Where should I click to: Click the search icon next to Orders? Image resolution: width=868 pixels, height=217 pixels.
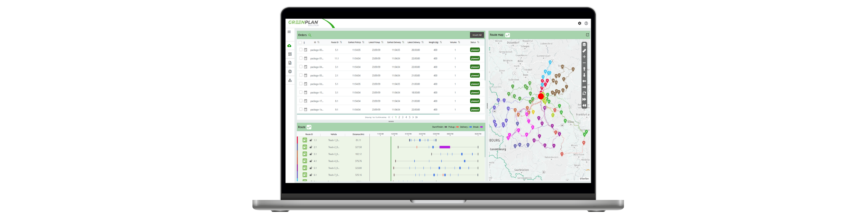(x=310, y=35)
